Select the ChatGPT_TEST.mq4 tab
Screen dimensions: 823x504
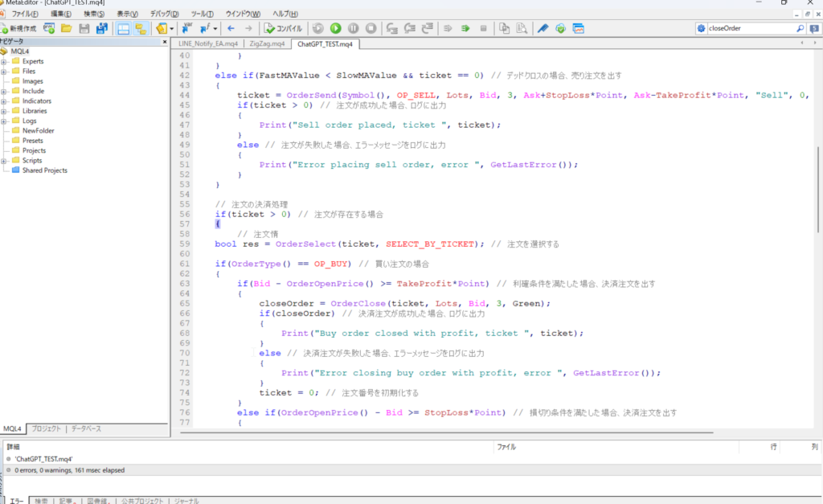click(x=325, y=44)
